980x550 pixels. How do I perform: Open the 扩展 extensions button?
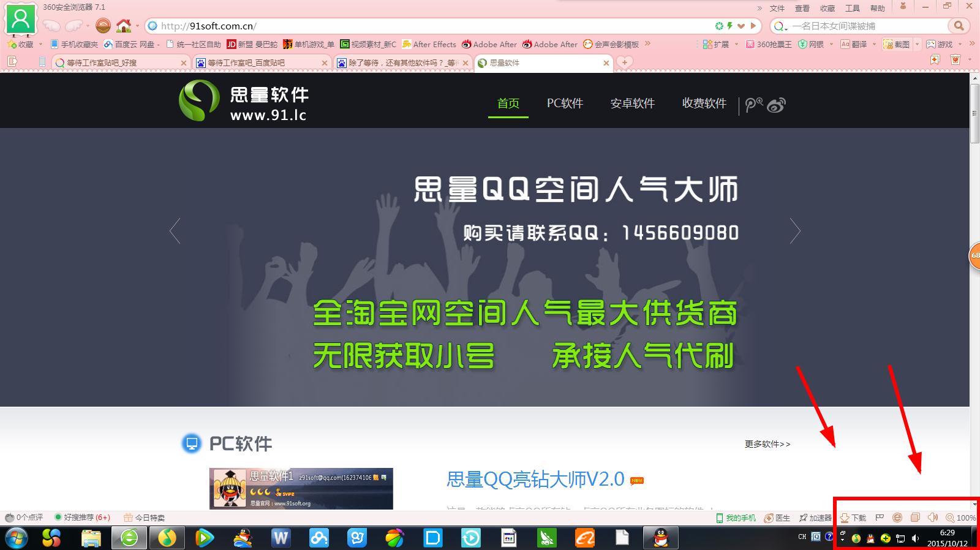[716, 44]
